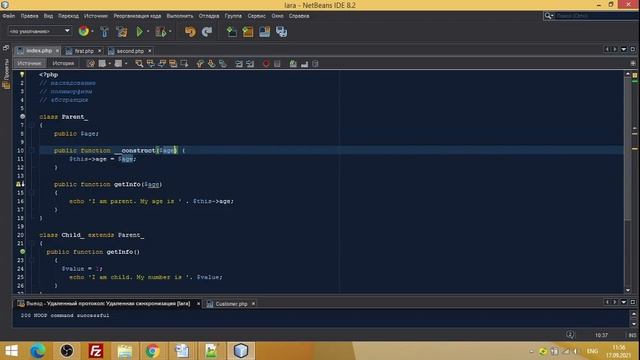
Task: Open the Отладка menu
Action: 209,16
